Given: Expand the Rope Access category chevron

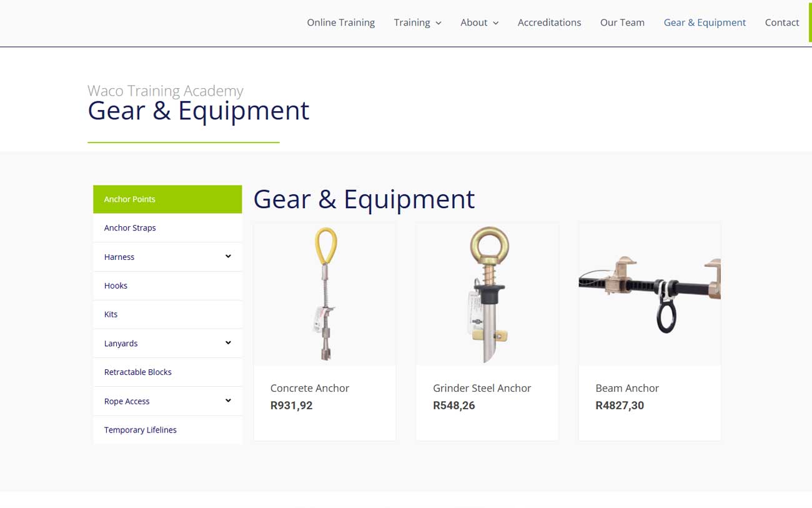Looking at the screenshot, I should pos(228,401).
